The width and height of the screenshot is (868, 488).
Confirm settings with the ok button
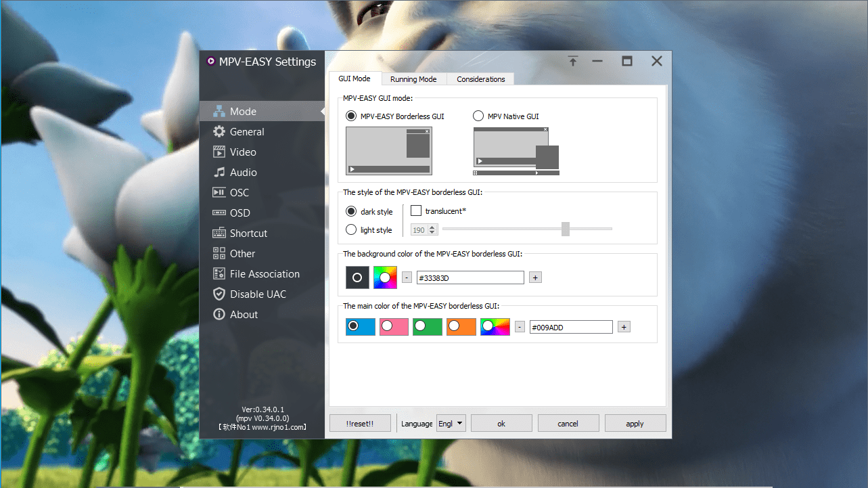501,423
